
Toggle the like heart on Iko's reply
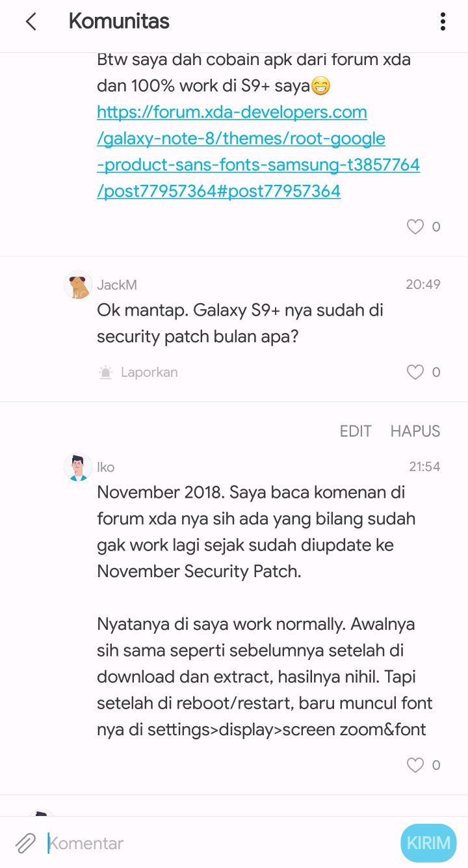click(x=415, y=765)
